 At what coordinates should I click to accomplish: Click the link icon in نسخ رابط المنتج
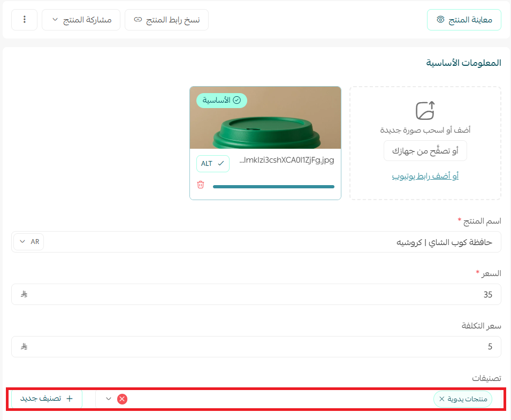point(138,20)
